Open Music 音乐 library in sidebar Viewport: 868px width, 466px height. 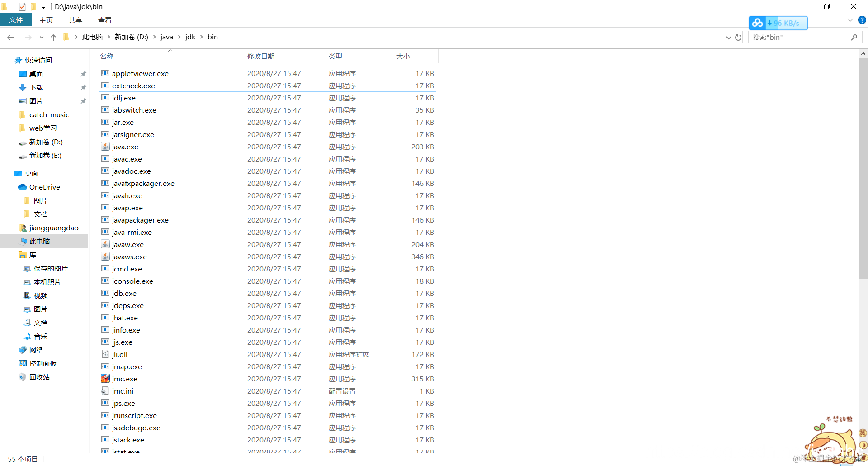(36, 336)
